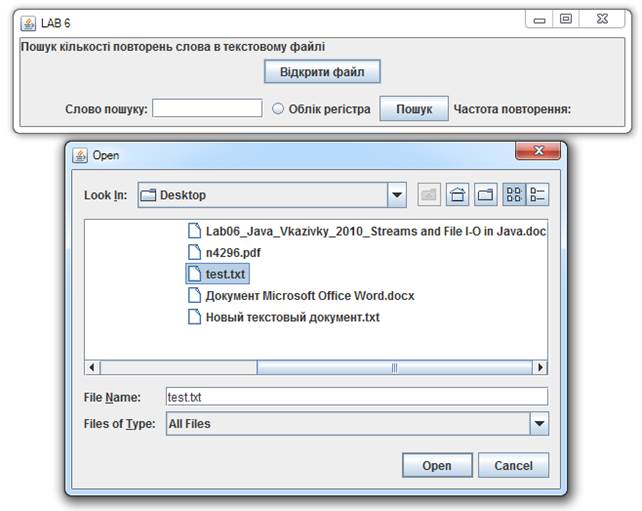Click into the File Name field
The image size is (642, 511).
click(357, 397)
